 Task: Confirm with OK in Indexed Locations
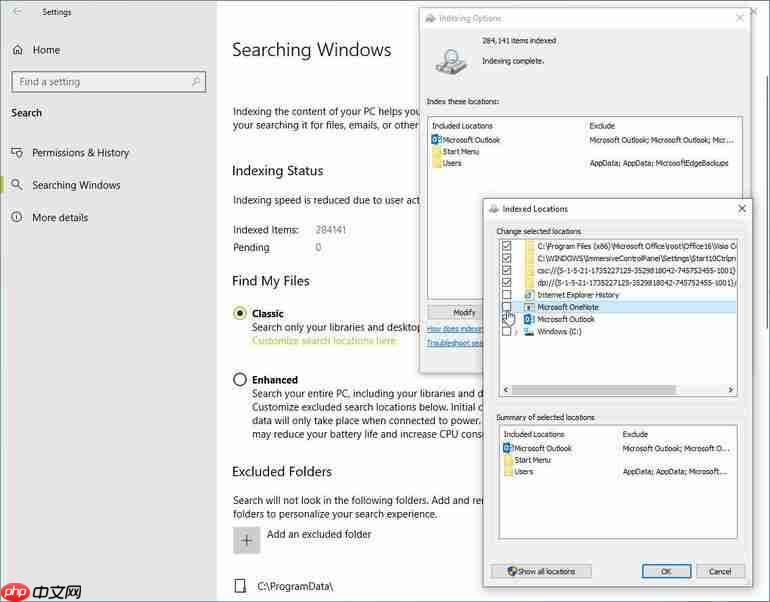(x=666, y=572)
